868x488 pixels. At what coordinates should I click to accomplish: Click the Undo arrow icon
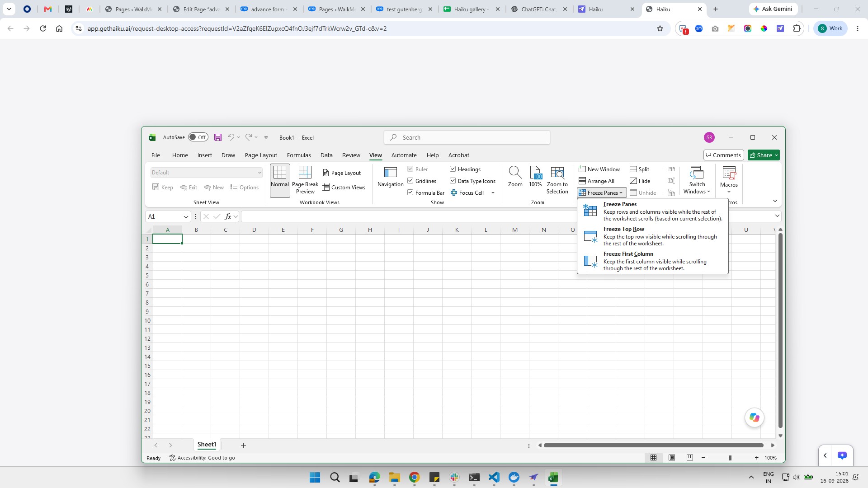(231, 137)
